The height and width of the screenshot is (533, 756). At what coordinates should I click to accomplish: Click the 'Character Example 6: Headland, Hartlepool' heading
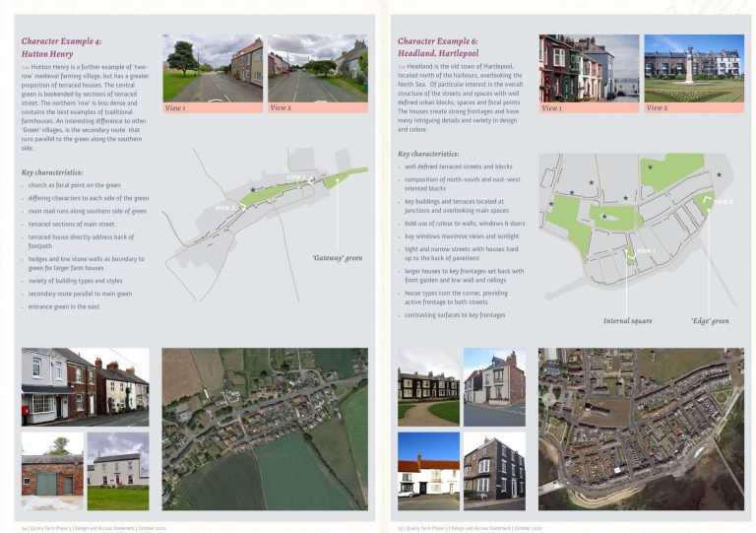(x=438, y=47)
